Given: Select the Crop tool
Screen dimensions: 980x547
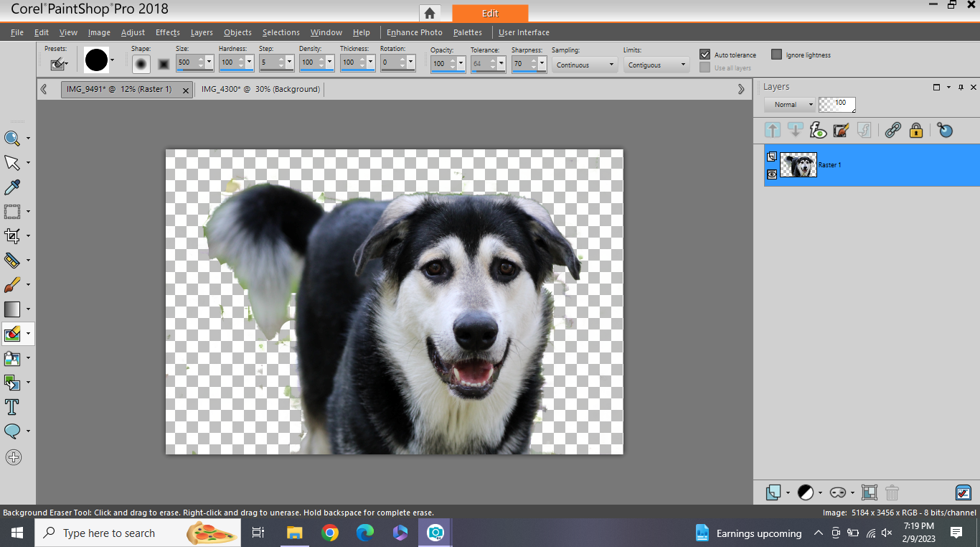Looking at the screenshot, I should [x=12, y=235].
